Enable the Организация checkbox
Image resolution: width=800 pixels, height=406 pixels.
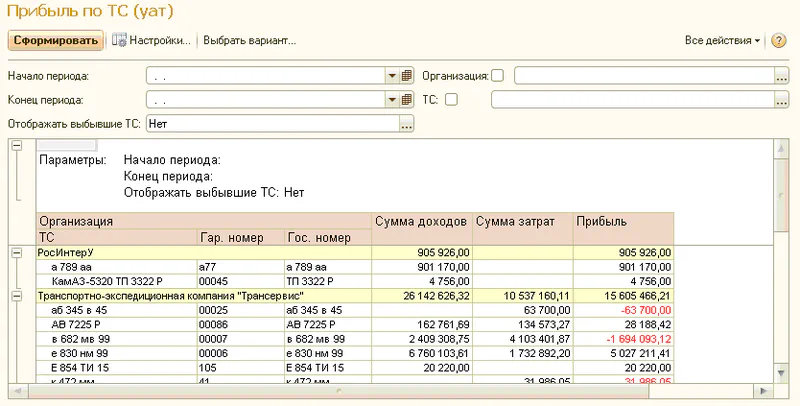498,76
